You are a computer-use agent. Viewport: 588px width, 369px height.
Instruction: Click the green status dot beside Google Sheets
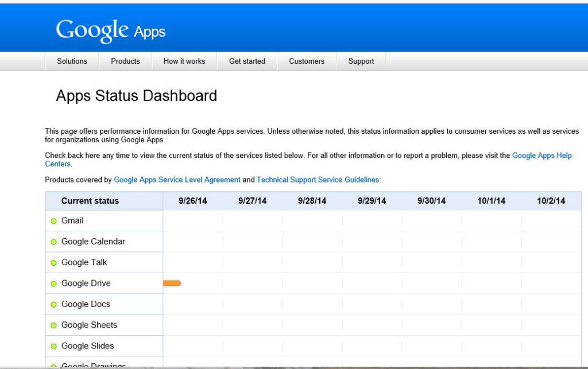point(53,325)
